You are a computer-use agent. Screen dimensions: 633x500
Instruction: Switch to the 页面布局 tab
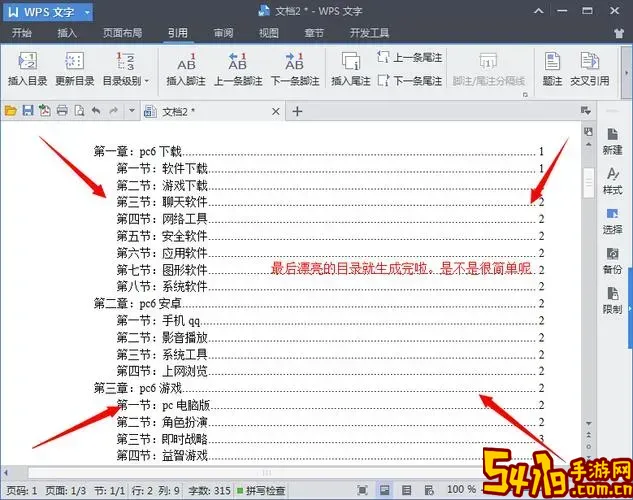122,33
